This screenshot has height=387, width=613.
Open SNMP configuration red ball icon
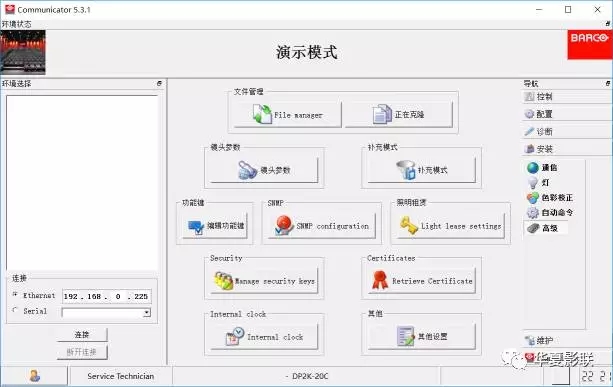click(284, 226)
